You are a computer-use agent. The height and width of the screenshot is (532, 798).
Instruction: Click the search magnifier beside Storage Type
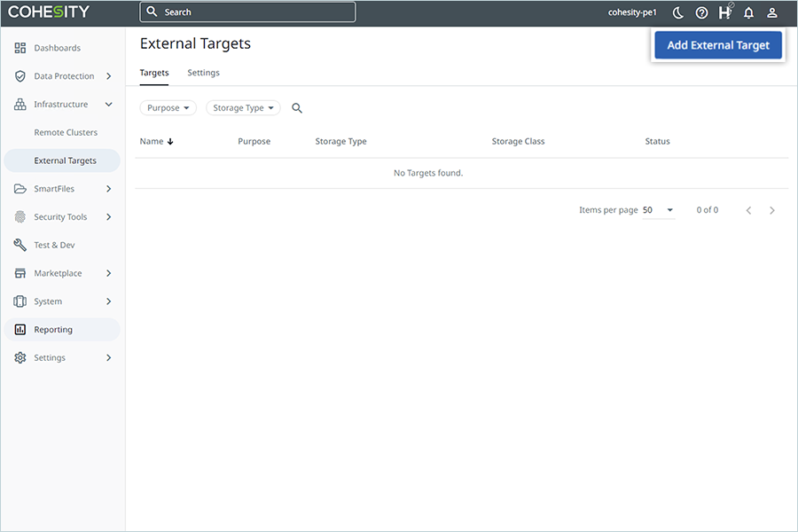click(x=297, y=108)
